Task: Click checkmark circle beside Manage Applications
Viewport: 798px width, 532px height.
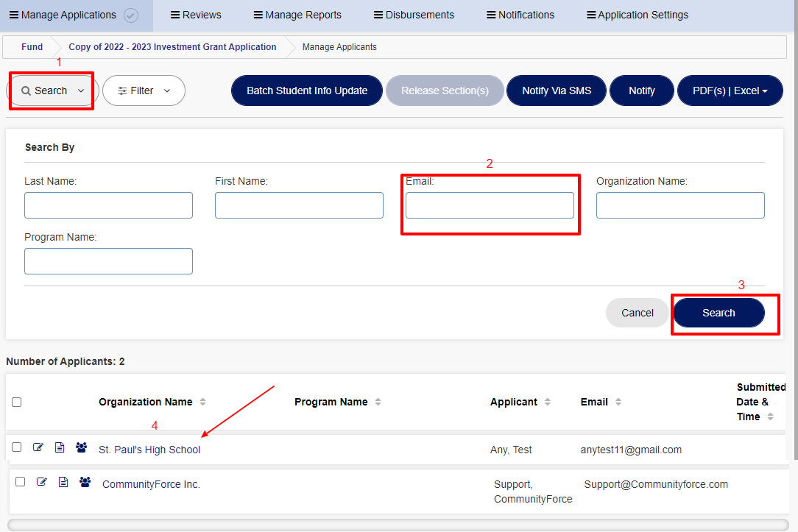Action: (x=131, y=15)
